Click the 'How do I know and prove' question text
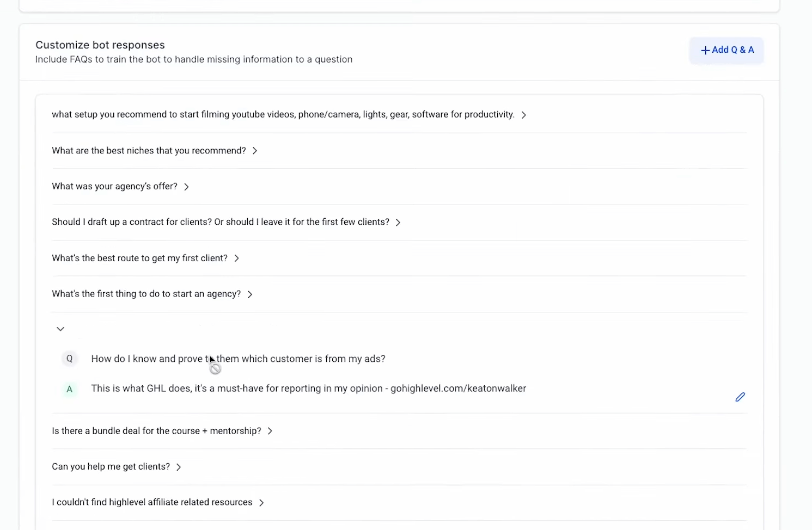This screenshot has height=530, width=812. point(238,359)
